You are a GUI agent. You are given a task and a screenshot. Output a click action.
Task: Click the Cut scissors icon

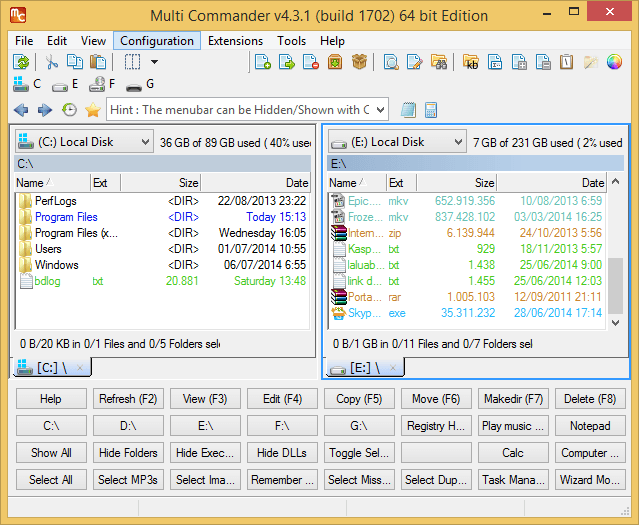51,62
